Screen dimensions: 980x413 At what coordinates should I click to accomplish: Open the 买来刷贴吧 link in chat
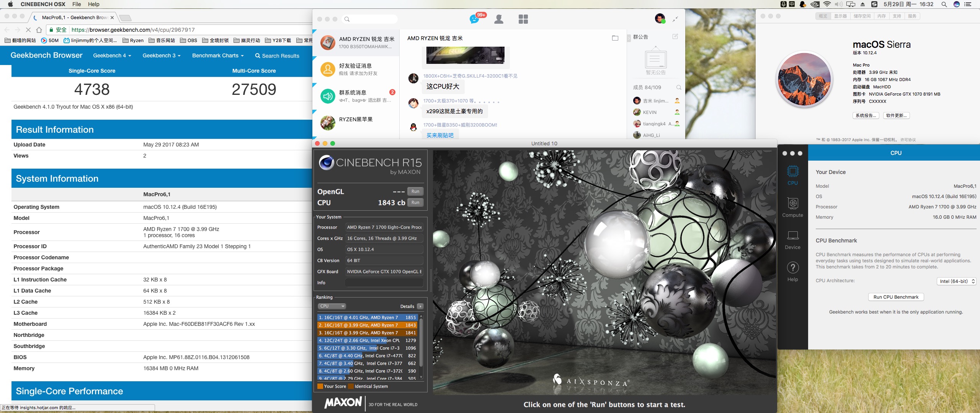click(x=440, y=135)
